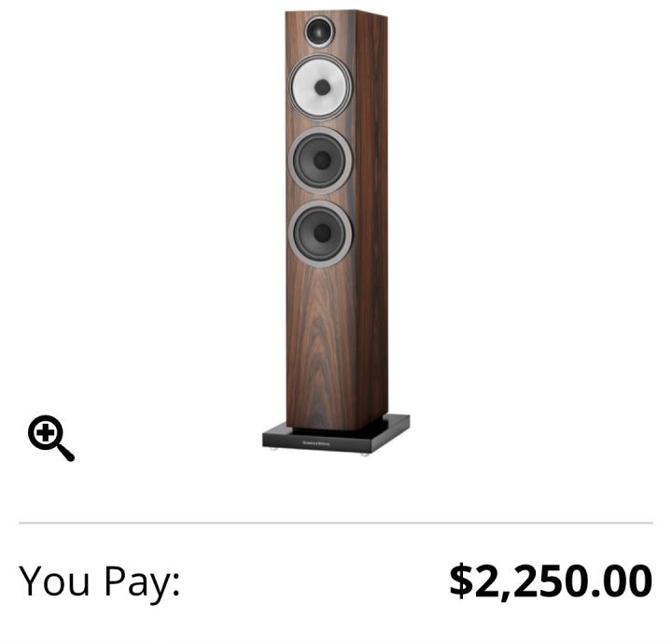Image resolution: width=672 pixels, height=644 pixels.
Task: Click the Bowers & Wilkins logo on the plinth
Action: 316,443
